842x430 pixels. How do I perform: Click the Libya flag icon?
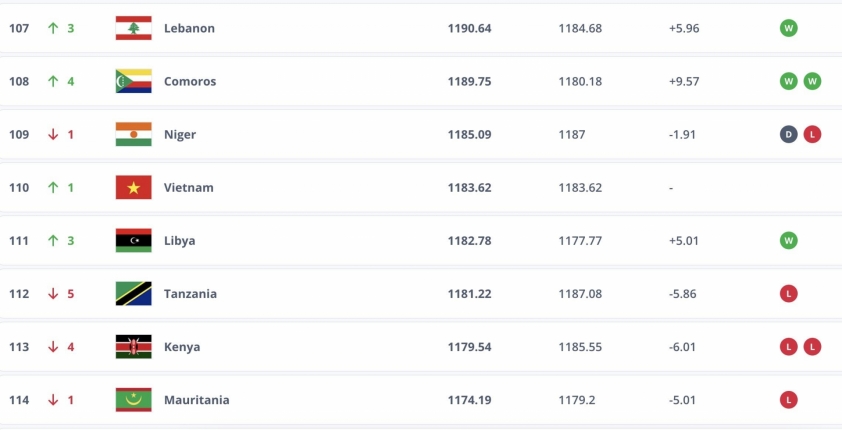[x=133, y=241]
